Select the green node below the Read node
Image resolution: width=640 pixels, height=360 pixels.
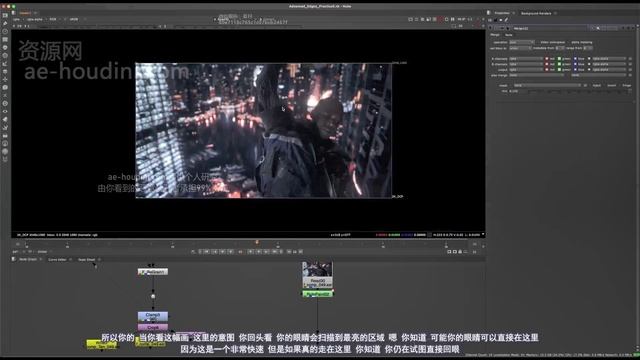pyautogui.click(x=318, y=294)
